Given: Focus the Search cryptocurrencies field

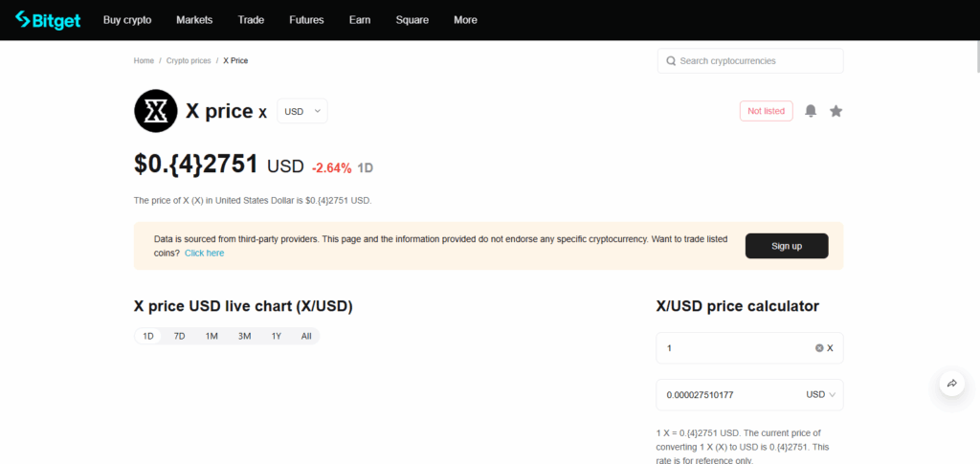Looking at the screenshot, I should tap(756, 61).
